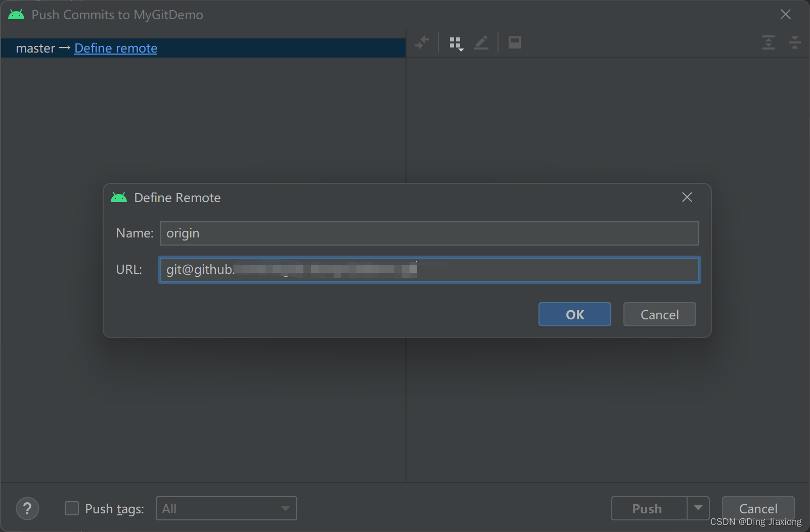Open help with the question mark button

(28, 508)
